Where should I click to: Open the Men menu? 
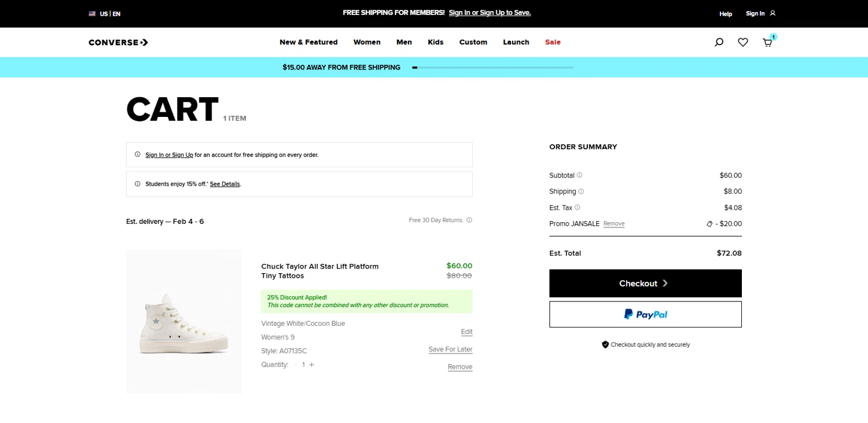[404, 42]
